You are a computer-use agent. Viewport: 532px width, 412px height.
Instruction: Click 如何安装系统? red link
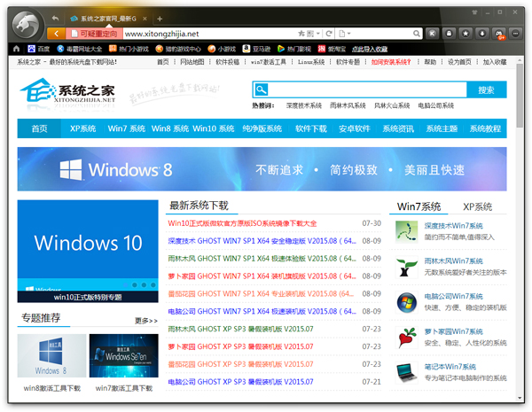pos(391,62)
